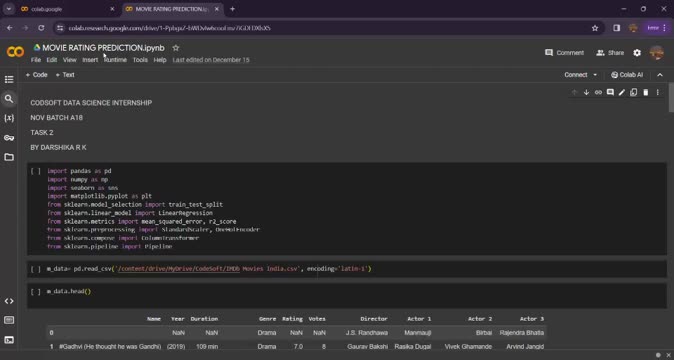Click text 'CODSOFT DATA SCIENCE INTERNSHIP'
The height and width of the screenshot is (360, 674).
(x=91, y=103)
